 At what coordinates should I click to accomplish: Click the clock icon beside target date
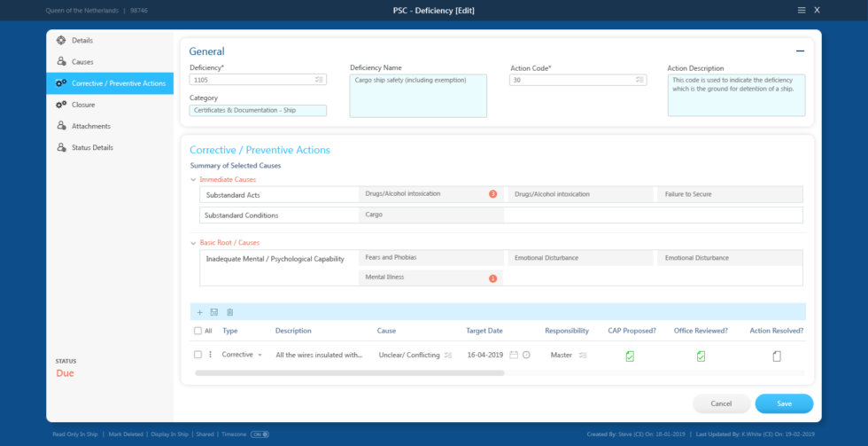coord(526,355)
